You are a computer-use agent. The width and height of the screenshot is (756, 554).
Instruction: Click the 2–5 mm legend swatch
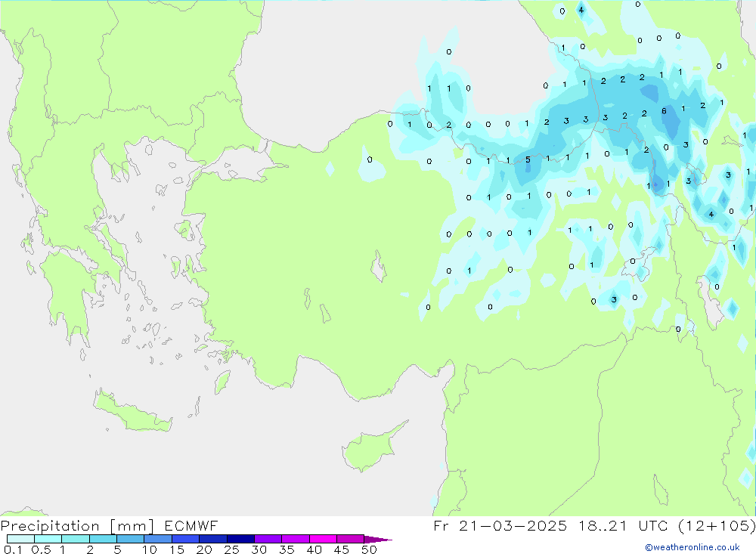tap(103, 539)
